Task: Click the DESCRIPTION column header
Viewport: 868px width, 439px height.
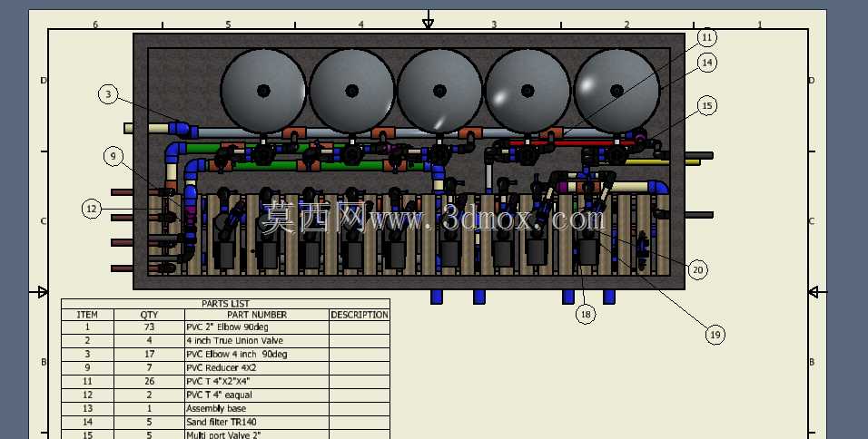Action: click(x=360, y=315)
